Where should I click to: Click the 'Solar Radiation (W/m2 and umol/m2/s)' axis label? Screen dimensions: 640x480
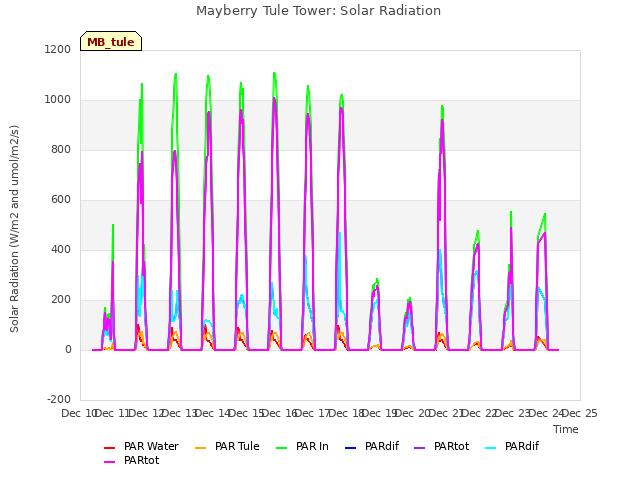pos(14,229)
